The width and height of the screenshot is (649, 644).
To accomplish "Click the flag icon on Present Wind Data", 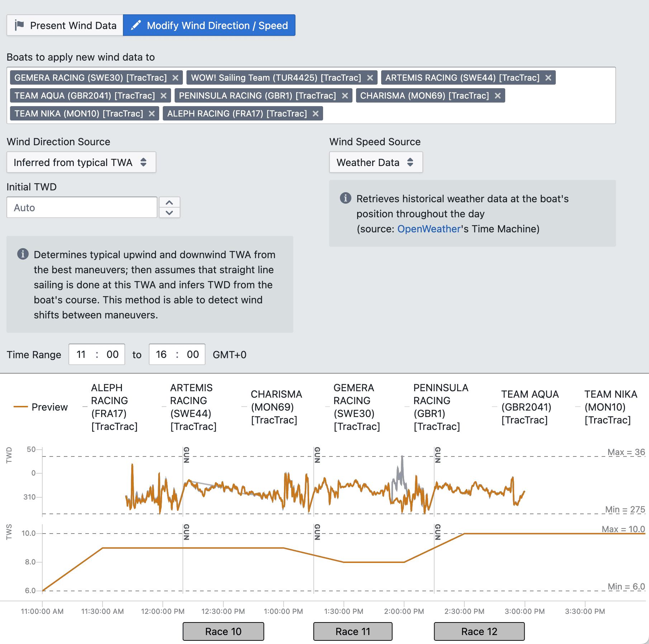I will tap(20, 25).
